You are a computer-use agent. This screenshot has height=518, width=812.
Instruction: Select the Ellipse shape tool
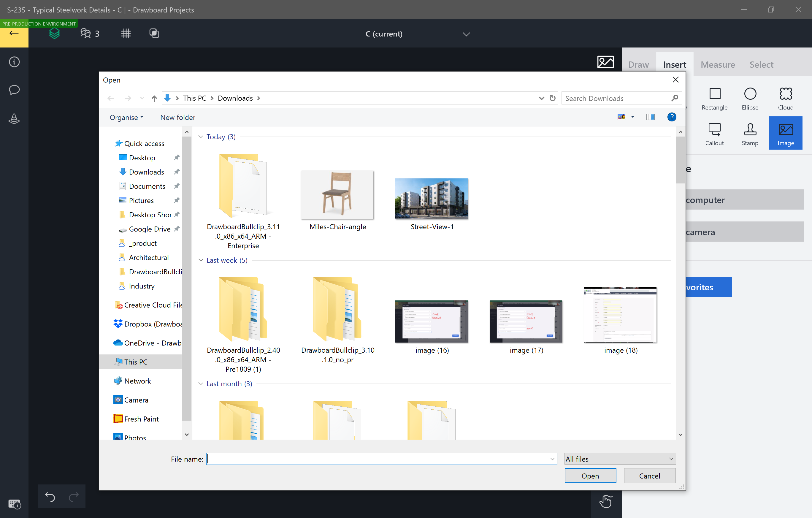(x=750, y=98)
